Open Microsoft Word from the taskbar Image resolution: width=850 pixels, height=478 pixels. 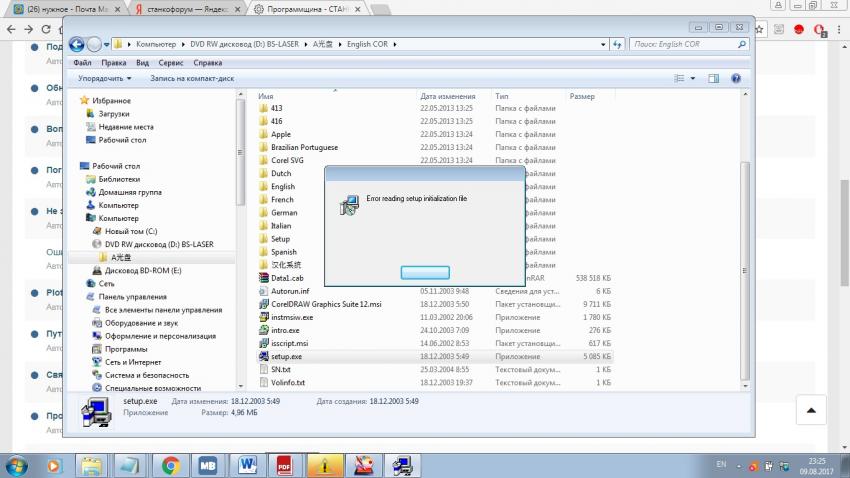[x=247, y=465]
